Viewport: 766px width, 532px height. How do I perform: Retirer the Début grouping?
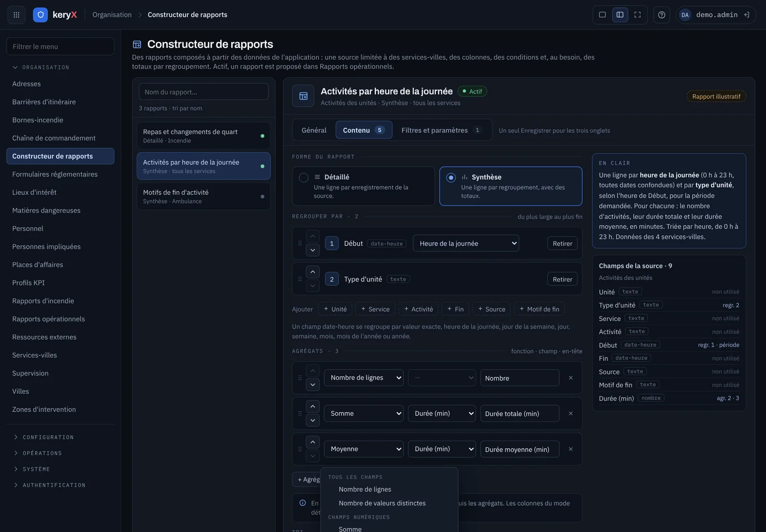(x=563, y=243)
